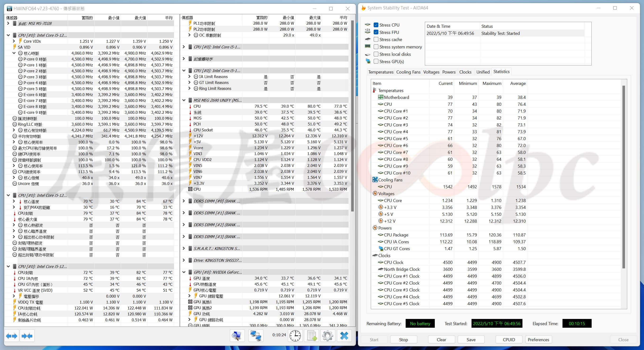
Task: Click the HWiNFO log file add icon
Action: point(312,336)
